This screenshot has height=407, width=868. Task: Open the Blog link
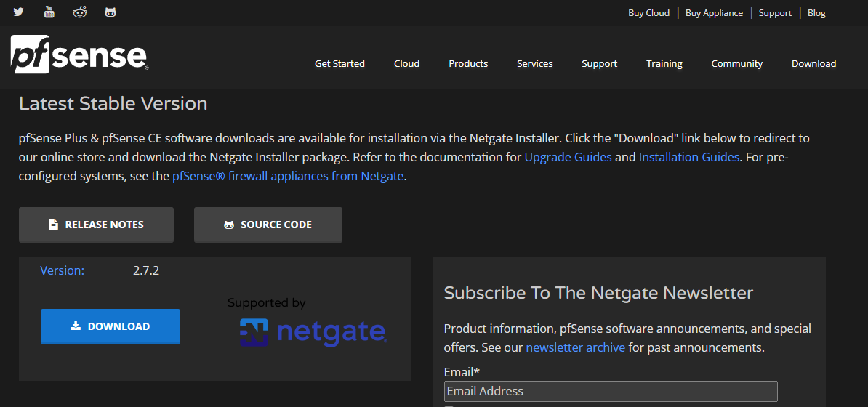pyautogui.click(x=816, y=13)
